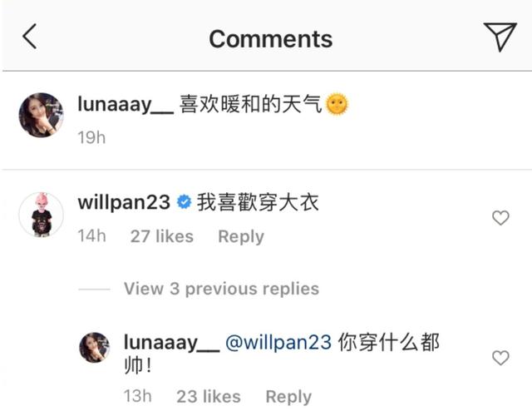Open lunaaay__ avatar next to reply
Image resolution: width=532 pixels, height=411 pixels.
[95, 348]
